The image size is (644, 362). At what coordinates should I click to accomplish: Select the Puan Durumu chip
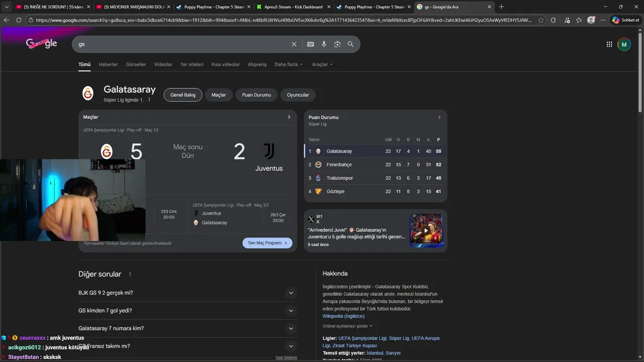point(256,95)
